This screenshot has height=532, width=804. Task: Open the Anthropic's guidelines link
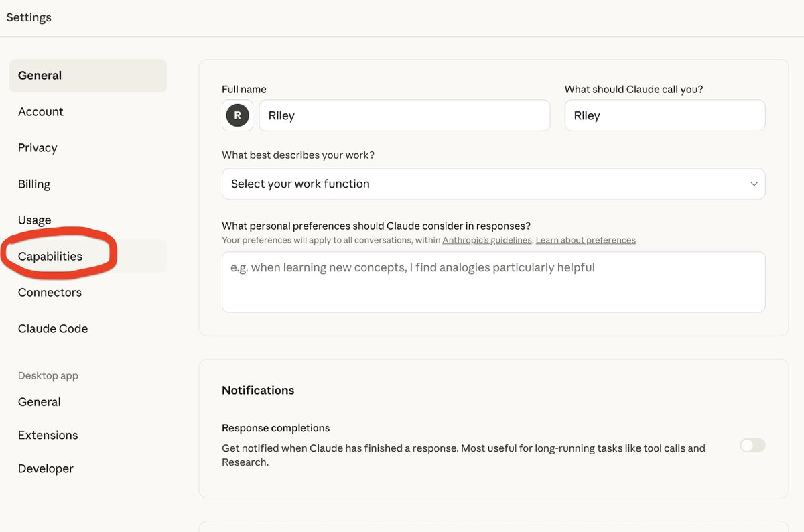[487, 240]
